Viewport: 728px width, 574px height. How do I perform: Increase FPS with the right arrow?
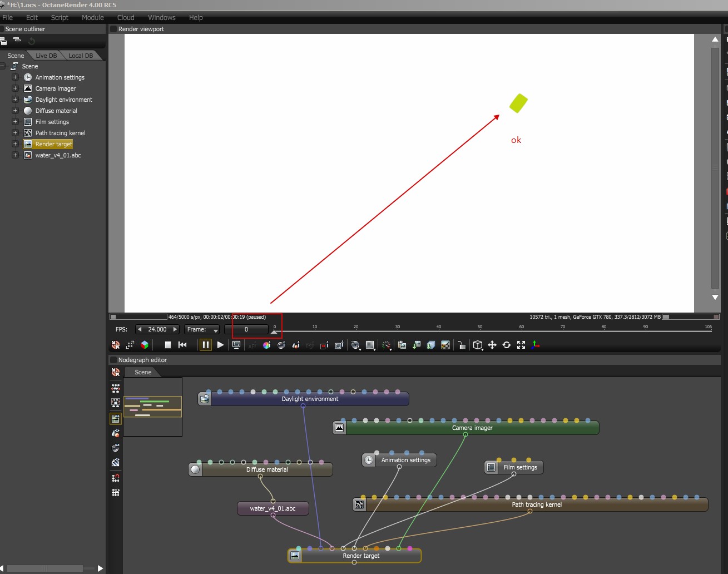[175, 329]
